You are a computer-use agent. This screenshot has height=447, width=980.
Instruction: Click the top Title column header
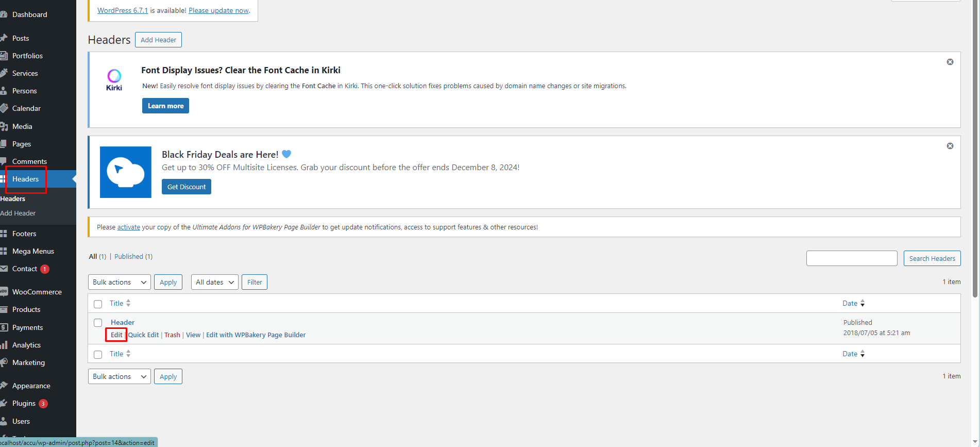116,303
